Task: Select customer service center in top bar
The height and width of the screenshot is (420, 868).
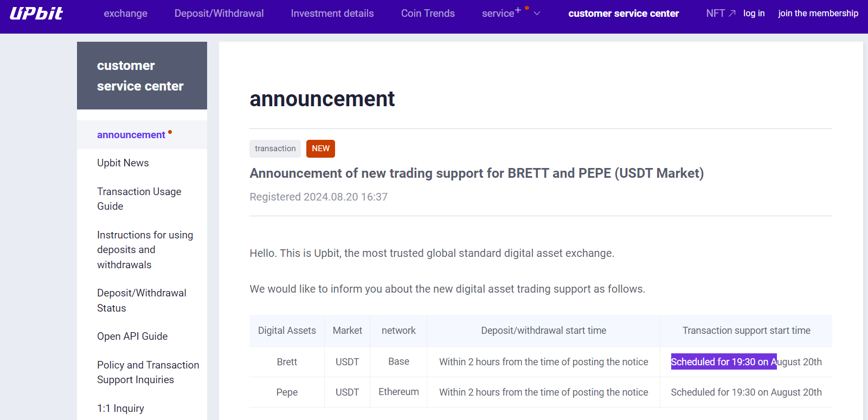Action: click(623, 14)
